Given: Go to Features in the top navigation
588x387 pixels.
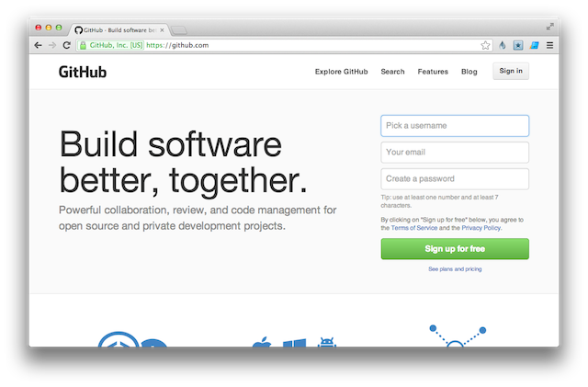Looking at the screenshot, I should click(x=433, y=72).
